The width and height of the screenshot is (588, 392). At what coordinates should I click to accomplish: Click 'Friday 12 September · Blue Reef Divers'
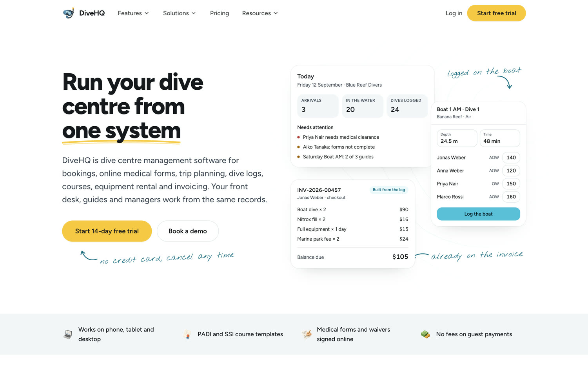click(x=339, y=85)
